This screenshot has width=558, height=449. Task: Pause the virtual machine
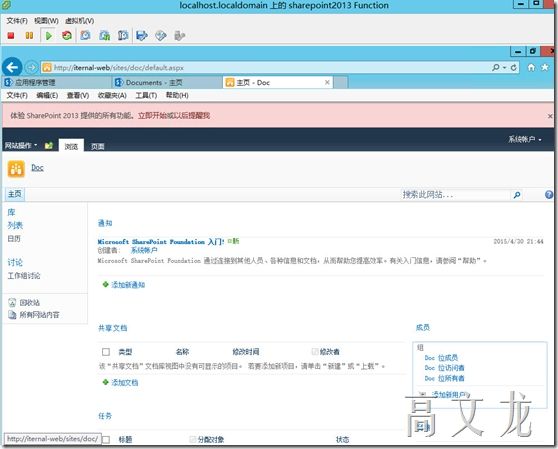click(29, 36)
